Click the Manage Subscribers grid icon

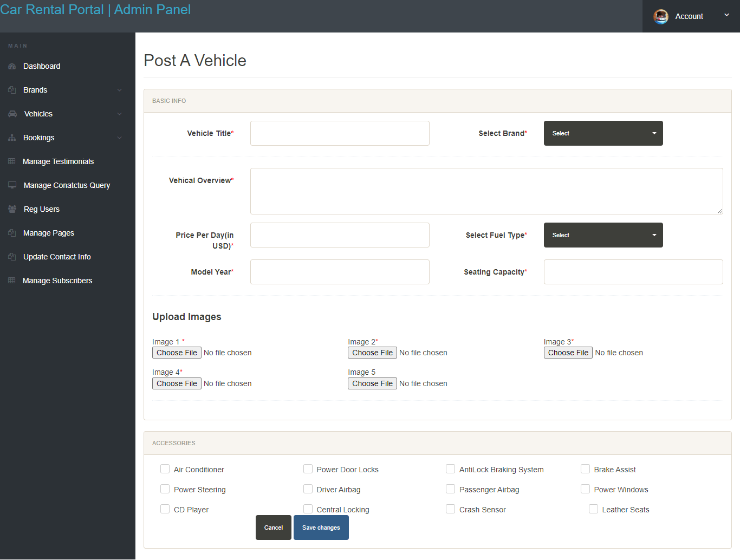12,281
